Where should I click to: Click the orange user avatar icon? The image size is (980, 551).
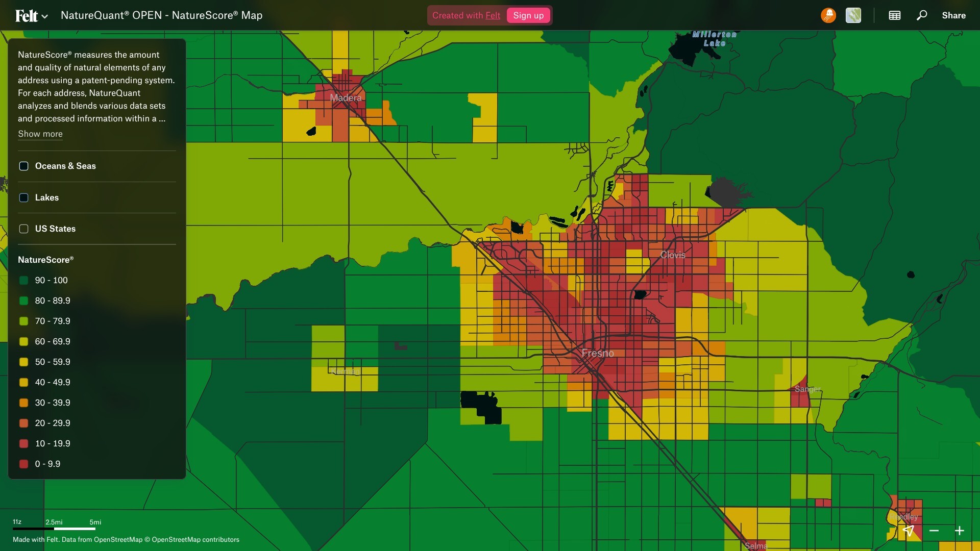[x=828, y=15]
